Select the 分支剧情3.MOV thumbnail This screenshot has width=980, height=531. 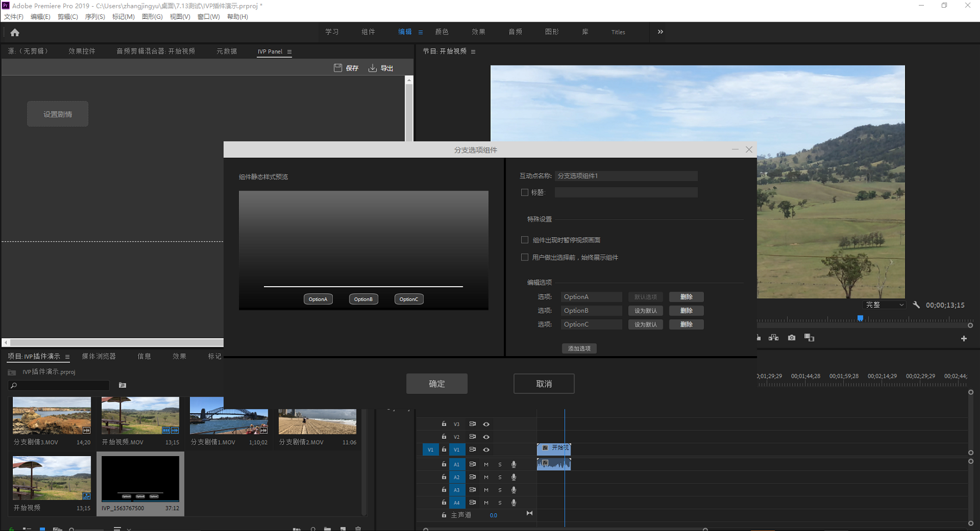tap(52, 415)
